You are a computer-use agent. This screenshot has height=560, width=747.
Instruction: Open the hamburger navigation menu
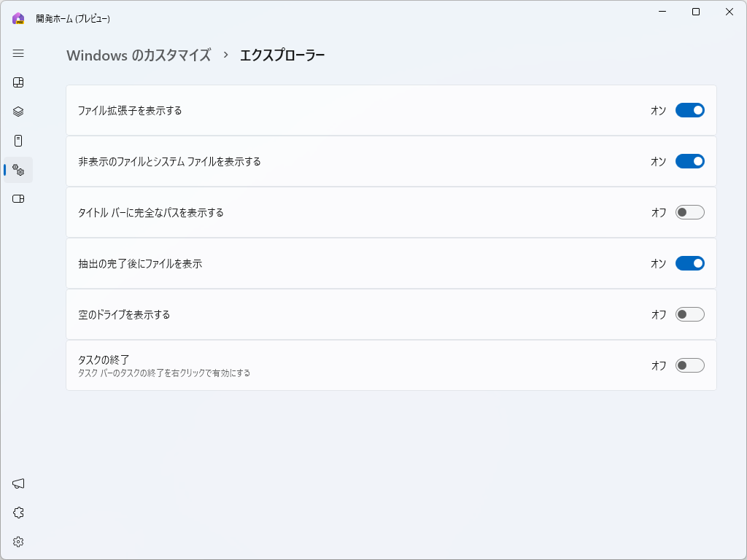18,54
